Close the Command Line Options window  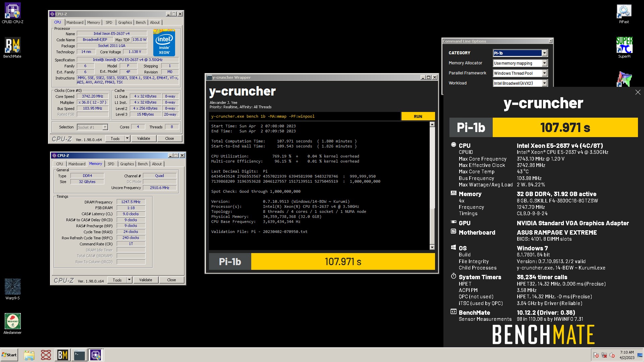coord(550,41)
